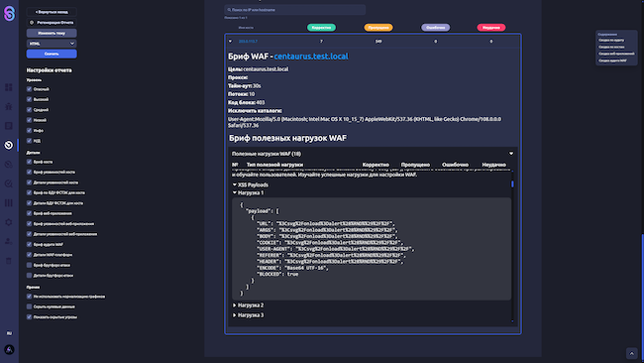Click the "BLOCKED": true line
The height and width of the screenshot is (363, 644).
pyautogui.click(x=277, y=274)
